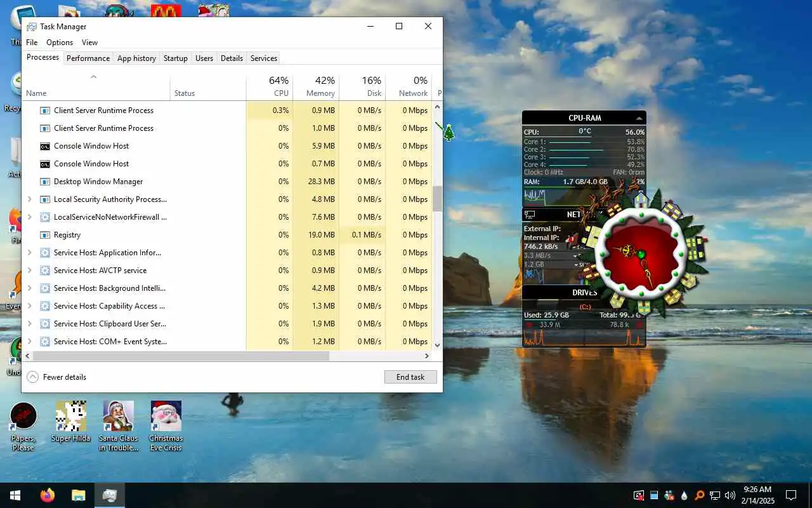Click the Task Manager title bar icon
The height and width of the screenshot is (508, 812).
(x=32, y=27)
